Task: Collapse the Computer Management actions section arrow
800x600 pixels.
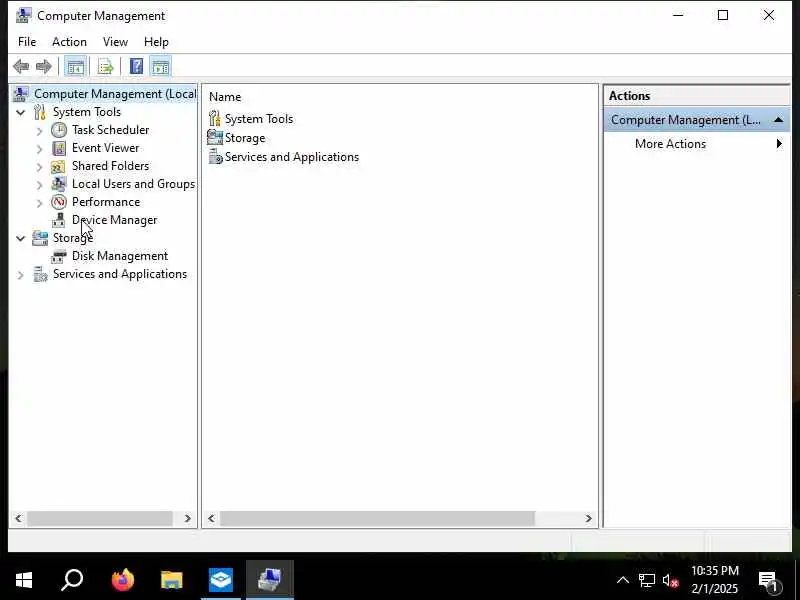Action: point(779,120)
